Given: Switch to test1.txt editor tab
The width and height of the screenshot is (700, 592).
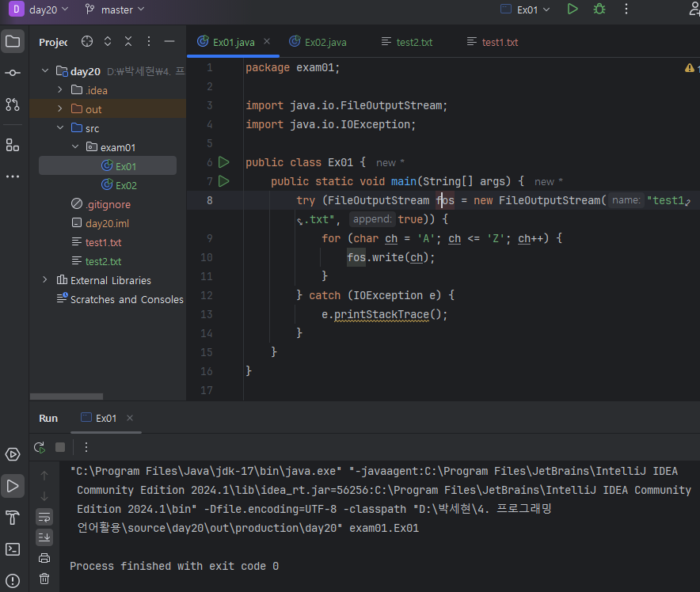Looking at the screenshot, I should pyautogui.click(x=493, y=42).
